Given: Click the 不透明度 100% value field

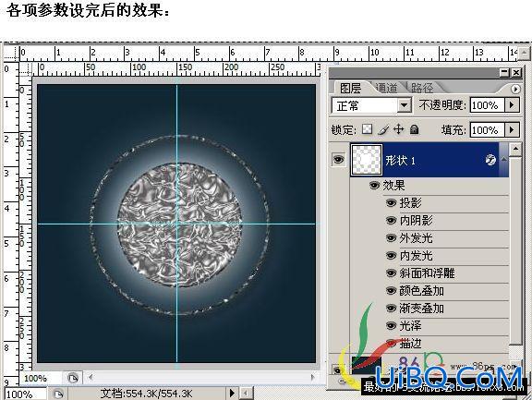Looking at the screenshot, I should pyautogui.click(x=488, y=105).
